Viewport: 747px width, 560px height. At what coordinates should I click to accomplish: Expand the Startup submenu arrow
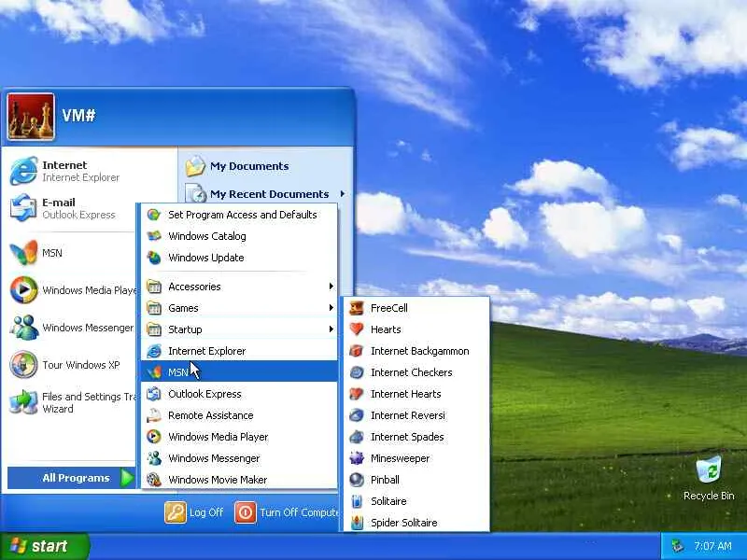point(331,329)
